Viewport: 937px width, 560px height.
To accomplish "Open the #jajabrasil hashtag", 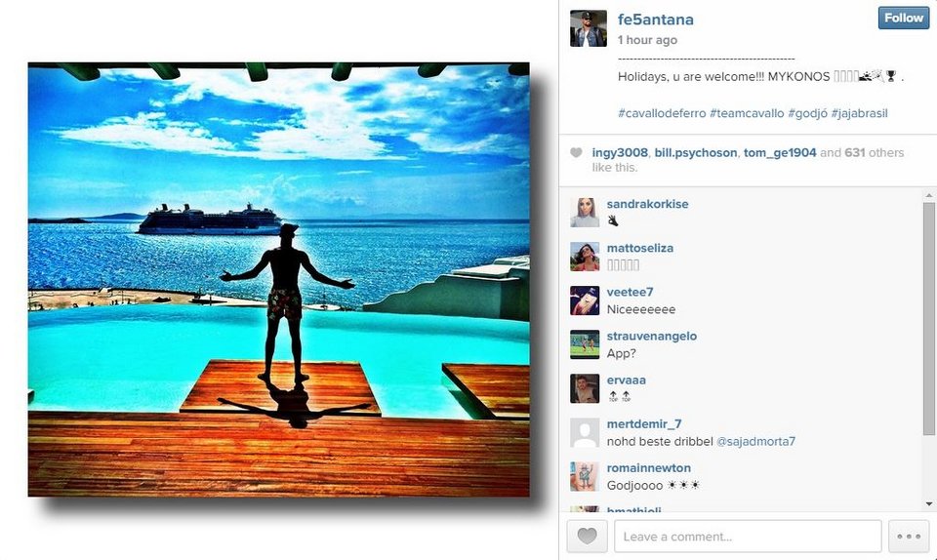I will (x=859, y=113).
